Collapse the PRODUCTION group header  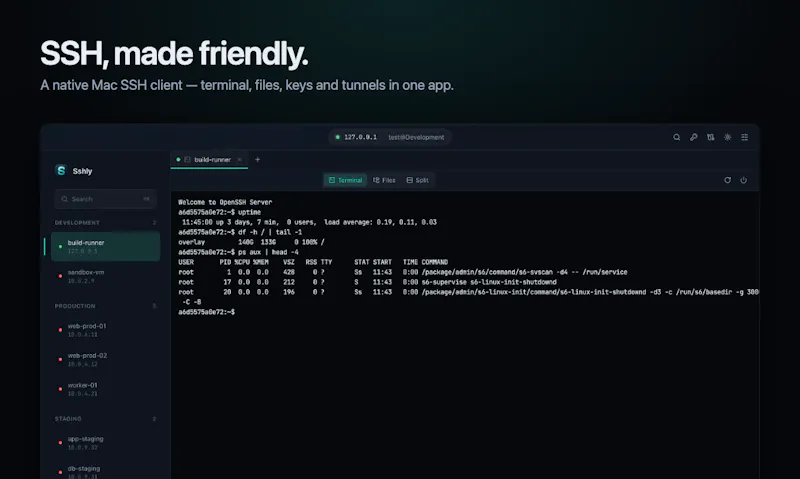coord(105,306)
